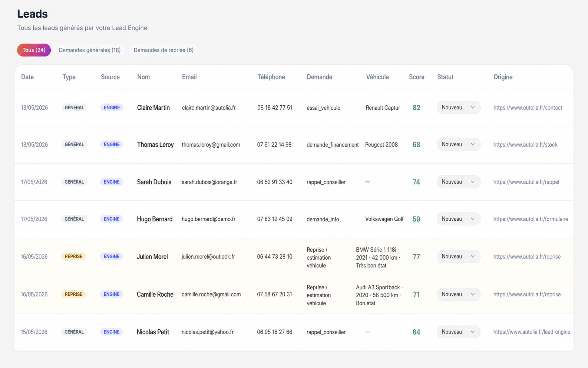The height and width of the screenshot is (368, 588).
Task: Switch to Demandes générales (18) tab
Action: pos(90,50)
